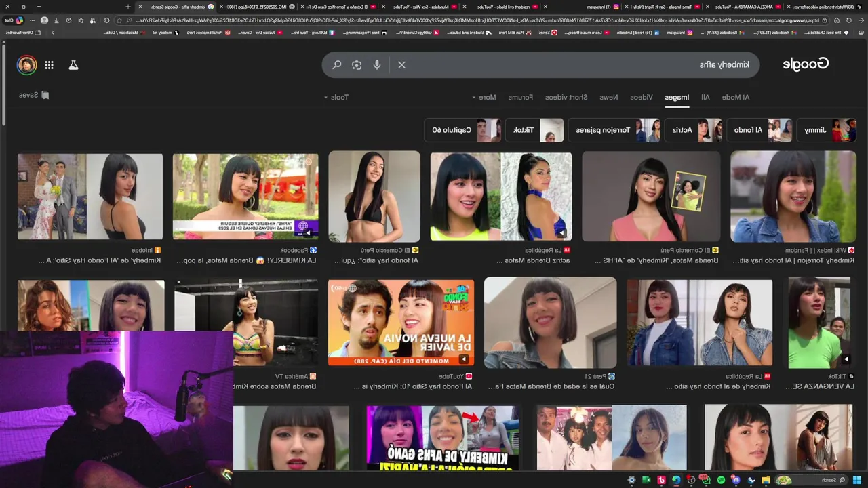Open WhatsApp from the taskbar

(x=706, y=480)
